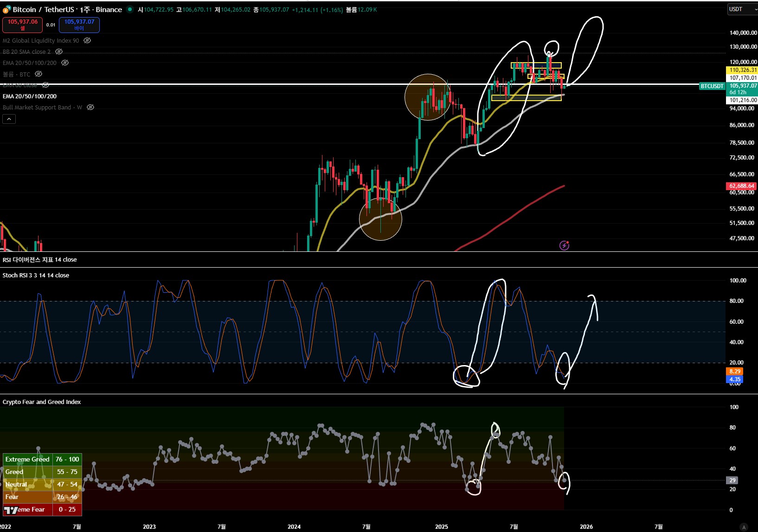This screenshot has width=758, height=532.
Task: Click the 2023 label on the time axis
Action: click(x=149, y=527)
